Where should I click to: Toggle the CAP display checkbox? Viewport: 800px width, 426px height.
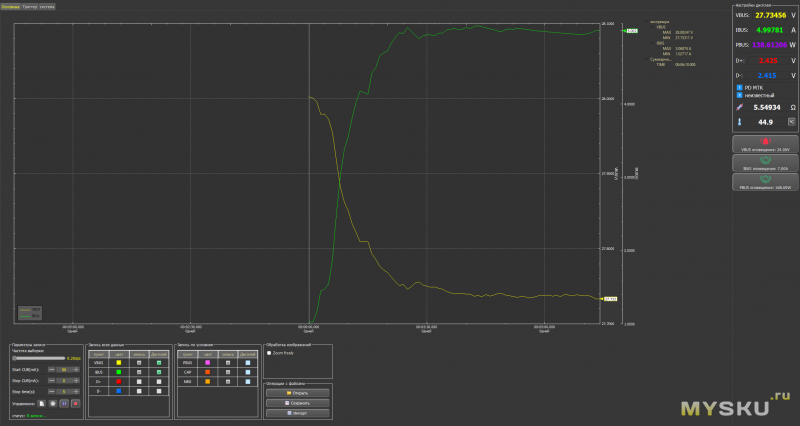click(248, 372)
